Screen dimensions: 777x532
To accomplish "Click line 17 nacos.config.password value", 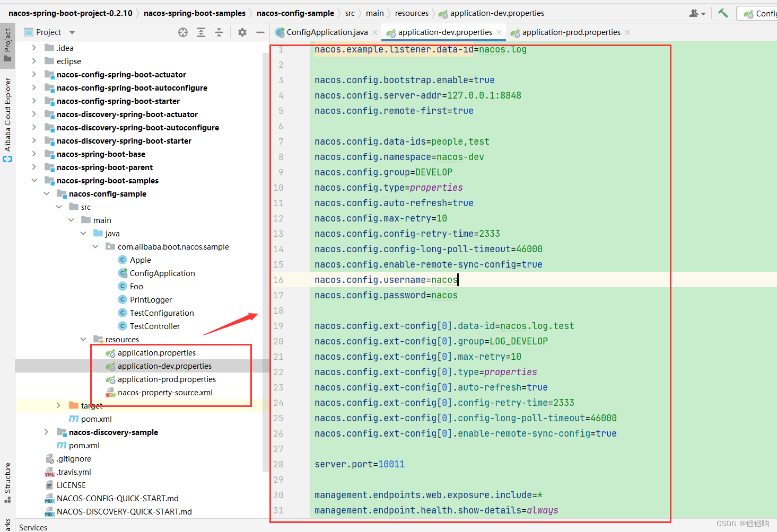I will (444, 295).
